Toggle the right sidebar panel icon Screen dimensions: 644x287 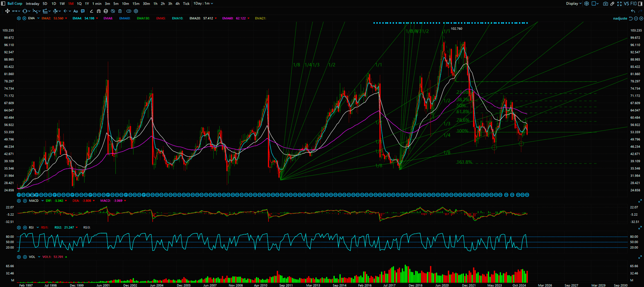pos(640,4)
